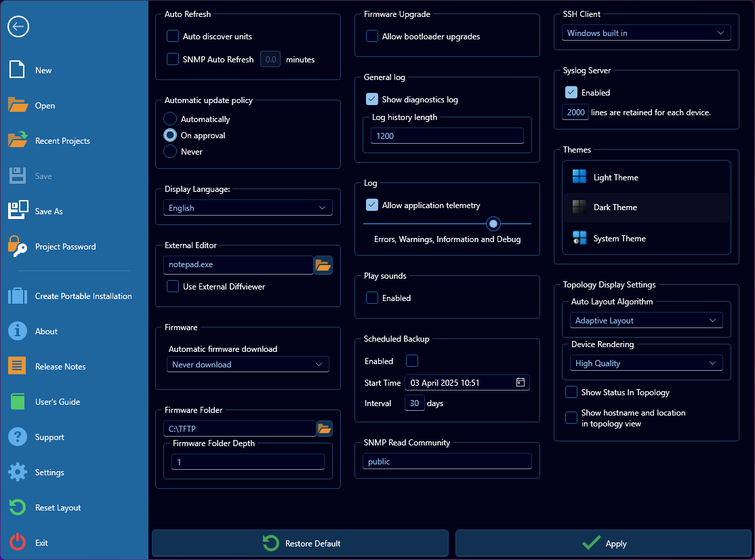This screenshot has height=560, width=755.
Task: Open the Display Language dropdown
Action: pos(247,207)
